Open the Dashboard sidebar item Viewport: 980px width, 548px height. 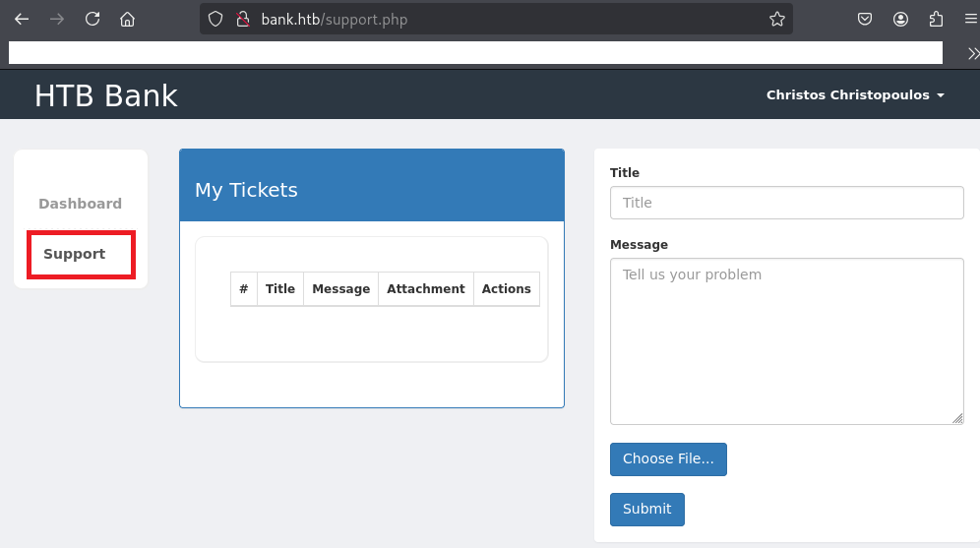(x=80, y=204)
